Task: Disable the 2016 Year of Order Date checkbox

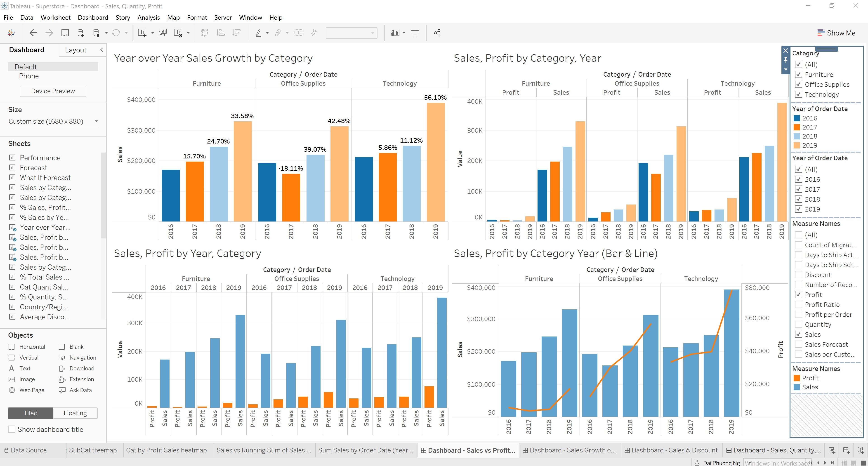Action: click(x=799, y=179)
